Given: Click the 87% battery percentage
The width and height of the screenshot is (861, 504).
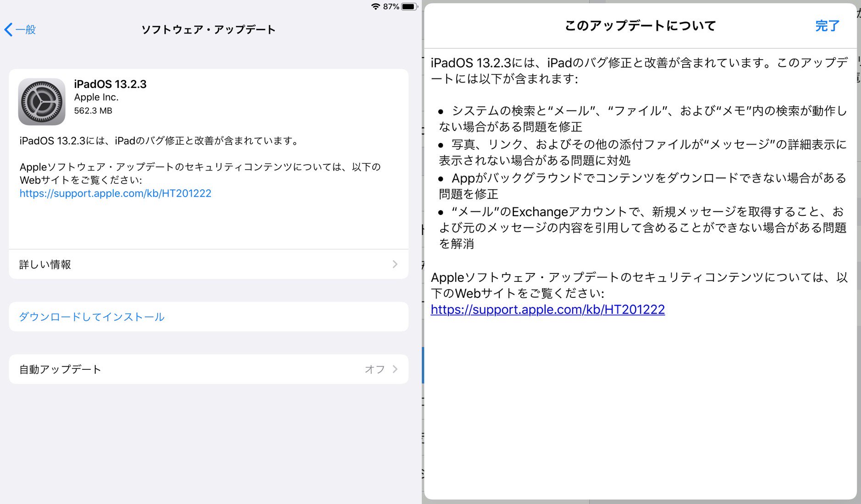Looking at the screenshot, I should (391, 6).
